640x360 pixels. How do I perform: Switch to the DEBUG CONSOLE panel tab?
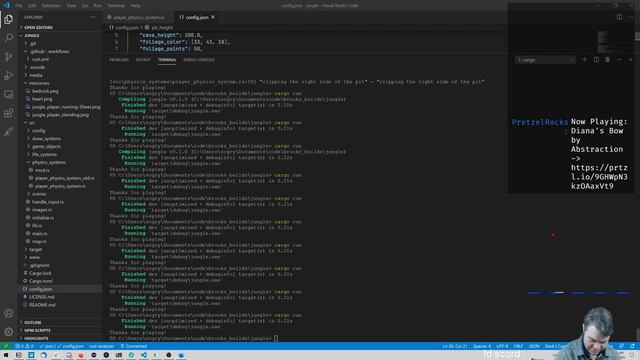tap(198, 60)
